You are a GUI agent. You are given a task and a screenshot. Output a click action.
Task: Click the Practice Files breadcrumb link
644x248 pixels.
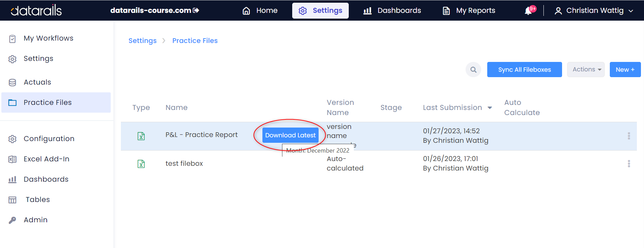[x=195, y=41]
